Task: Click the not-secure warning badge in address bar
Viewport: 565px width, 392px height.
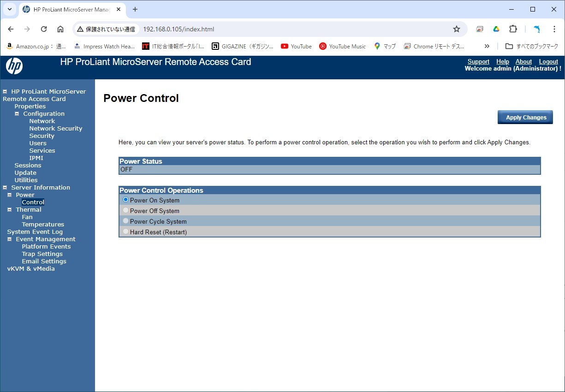Action: pyautogui.click(x=106, y=29)
